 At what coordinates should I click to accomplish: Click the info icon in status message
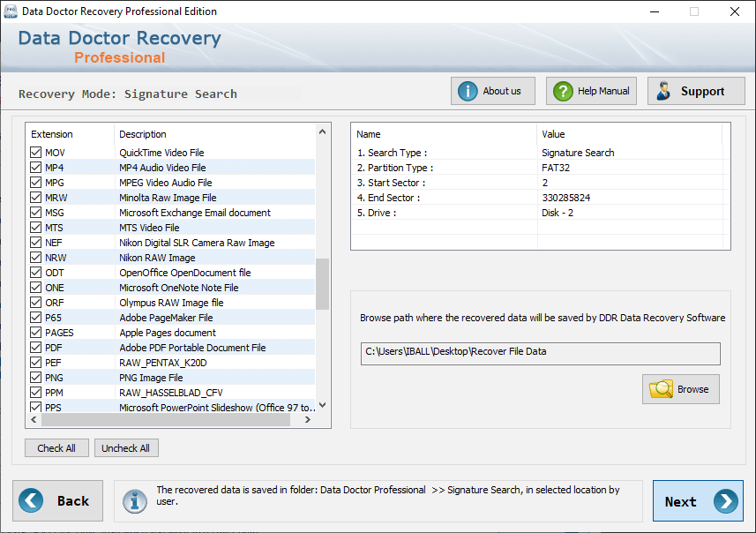(134, 500)
